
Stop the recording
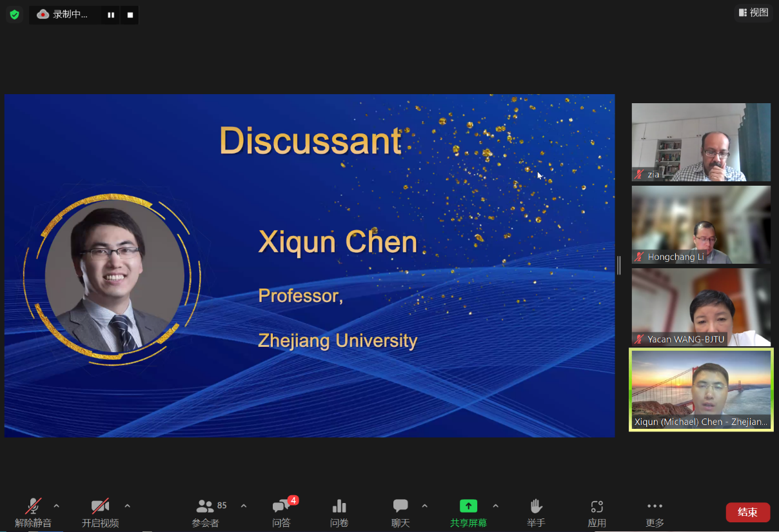(x=130, y=15)
